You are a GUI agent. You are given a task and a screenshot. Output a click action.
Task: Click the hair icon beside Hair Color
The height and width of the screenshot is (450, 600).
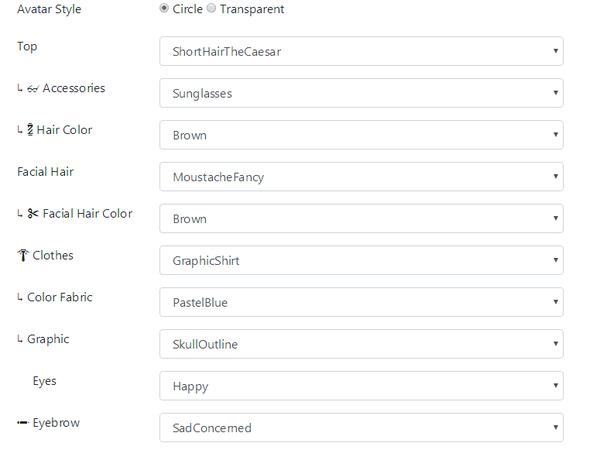pyautogui.click(x=31, y=130)
